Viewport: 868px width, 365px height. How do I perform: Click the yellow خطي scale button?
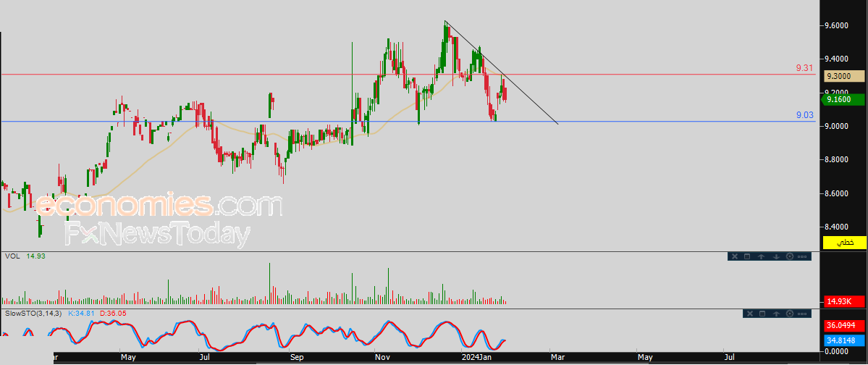(843, 243)
